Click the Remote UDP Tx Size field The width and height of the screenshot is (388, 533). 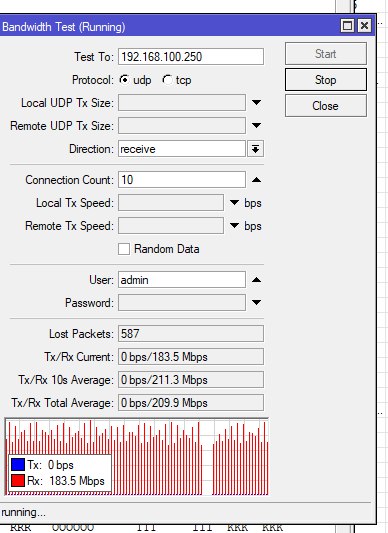coord(182,126)
